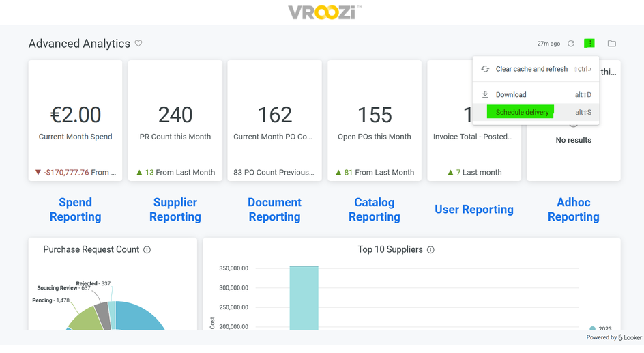644x353 pixels.
Task: Click the No results message
Action: [x=573, y=140]
